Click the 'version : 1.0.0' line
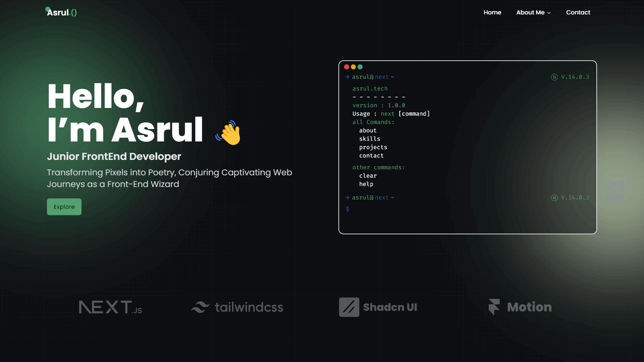The width and height of the screenshot is (644, 362). pos(379,105)
